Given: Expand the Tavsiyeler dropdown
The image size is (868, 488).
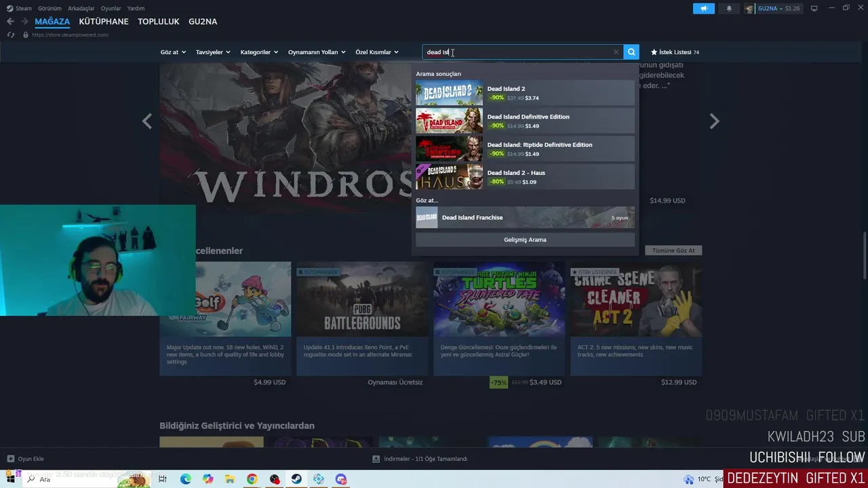Looking at the screenshot, I should tap(213, 52).
